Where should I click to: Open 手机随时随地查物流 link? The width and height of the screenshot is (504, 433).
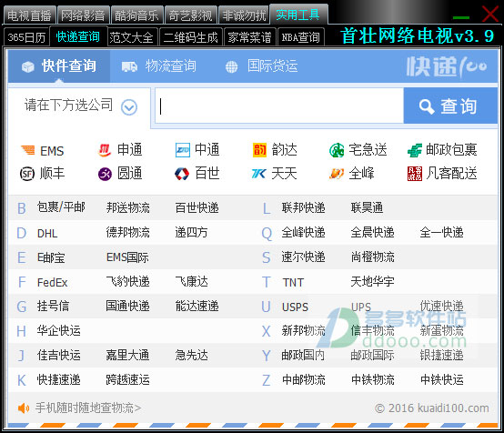click(88, 408)
